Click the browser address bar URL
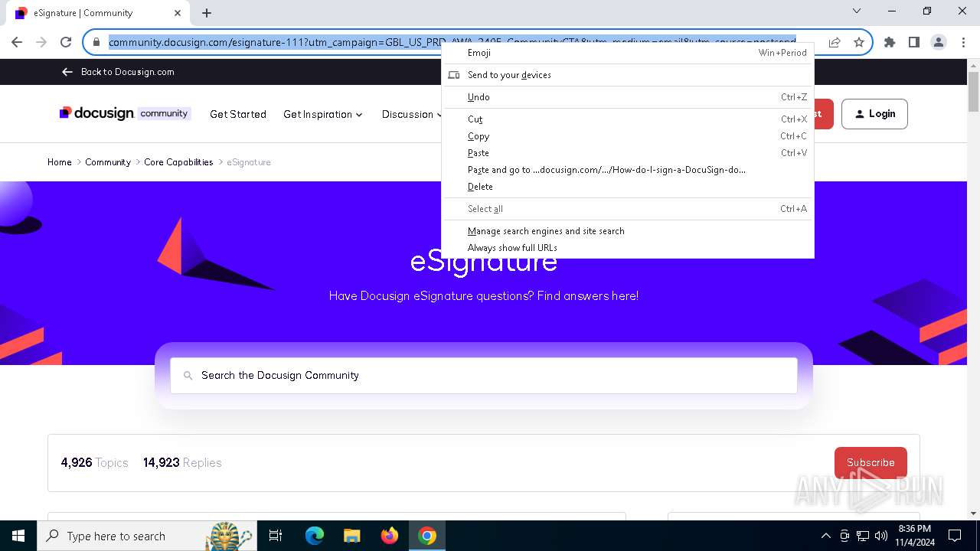Screen dimensions: 980x551 [x=452, y=42]
